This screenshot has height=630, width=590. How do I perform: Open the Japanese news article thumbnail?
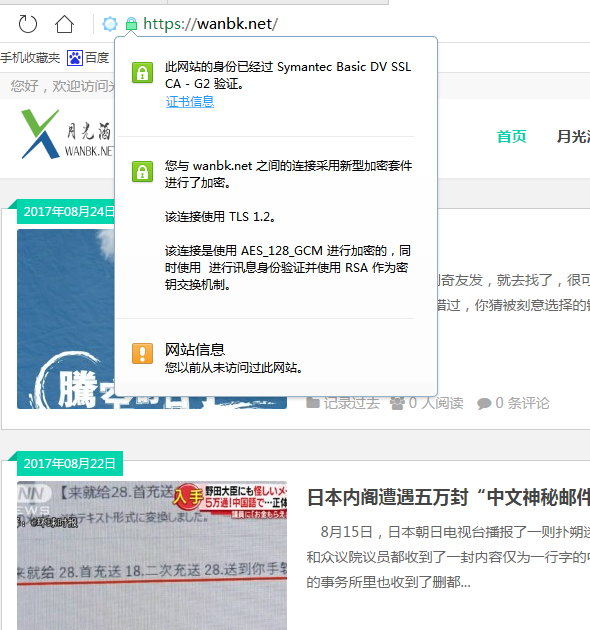click(152, 555)
